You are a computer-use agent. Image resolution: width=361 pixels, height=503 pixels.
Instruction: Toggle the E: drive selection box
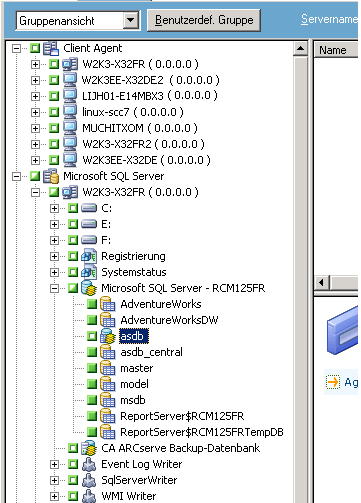click(73, 224)
